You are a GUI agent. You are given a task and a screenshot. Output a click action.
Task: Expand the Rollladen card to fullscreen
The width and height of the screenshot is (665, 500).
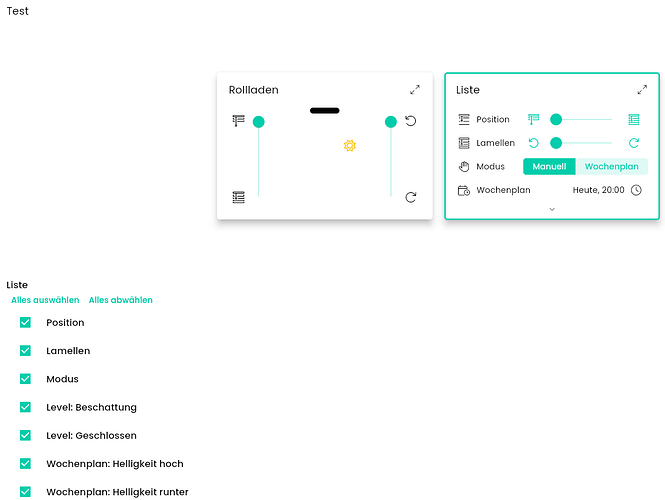(x=415, y=90)
